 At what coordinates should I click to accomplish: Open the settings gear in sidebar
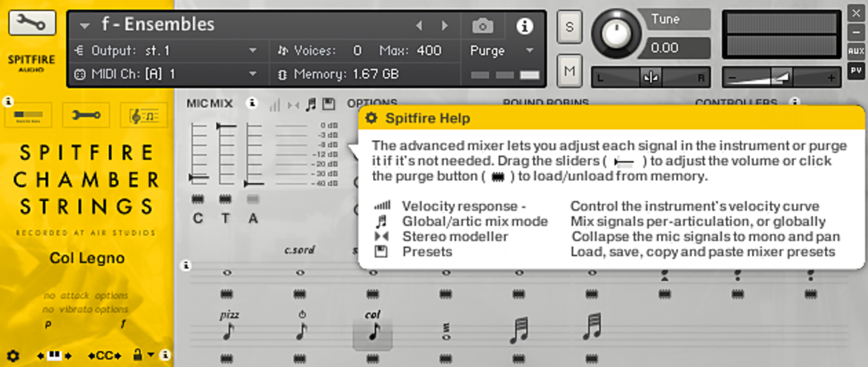(x=13, y=355)
